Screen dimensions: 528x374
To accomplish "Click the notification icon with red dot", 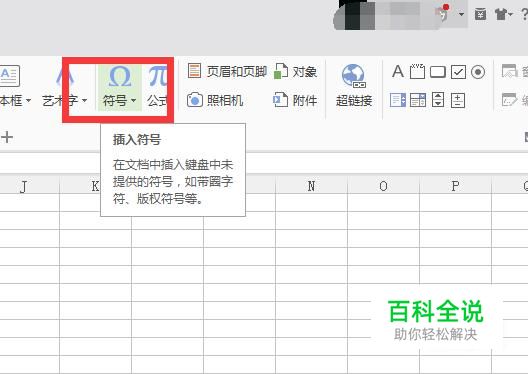I will (442, 13).
